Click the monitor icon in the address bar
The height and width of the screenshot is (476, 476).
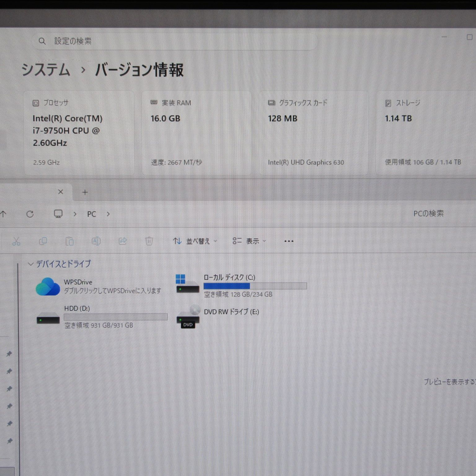tap(58, 214)
